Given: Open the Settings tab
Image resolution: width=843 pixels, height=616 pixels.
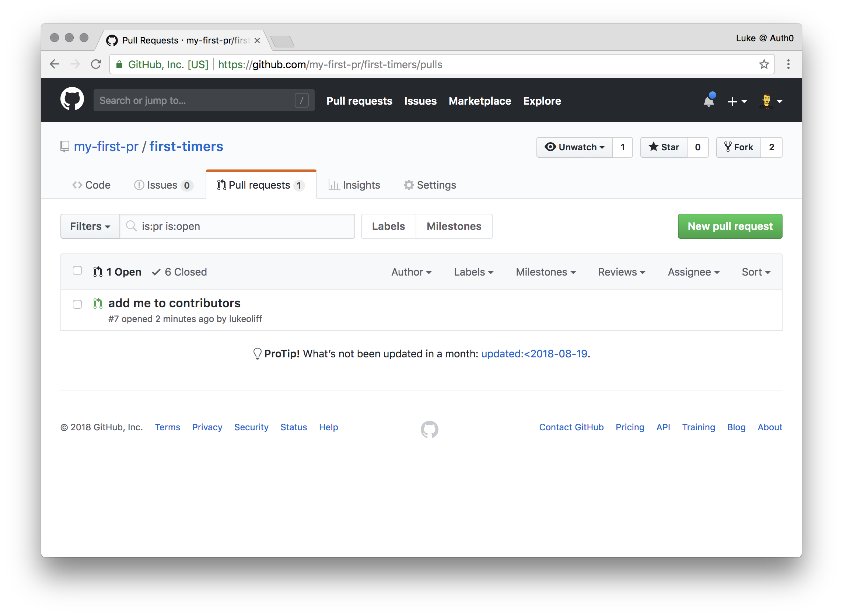Looking at the screenshot, I should tap(430, 185).
